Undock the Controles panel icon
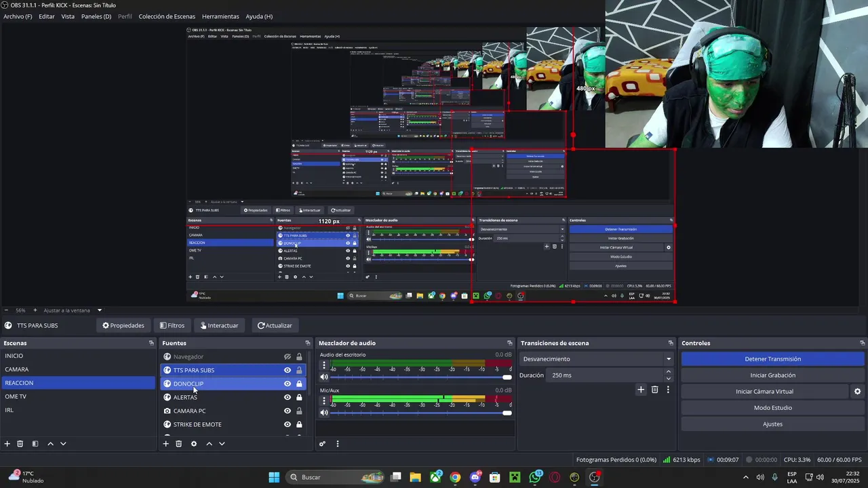868x488 pixels. (863, 343)
